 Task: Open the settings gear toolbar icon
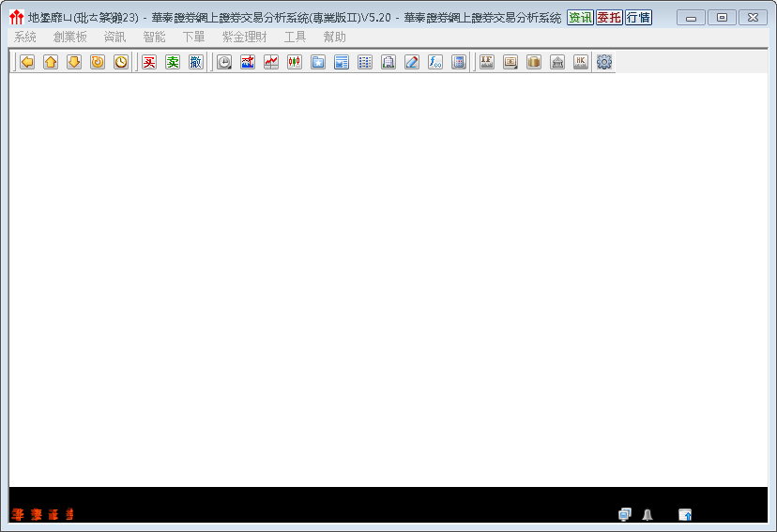click(x=604, y=62)
